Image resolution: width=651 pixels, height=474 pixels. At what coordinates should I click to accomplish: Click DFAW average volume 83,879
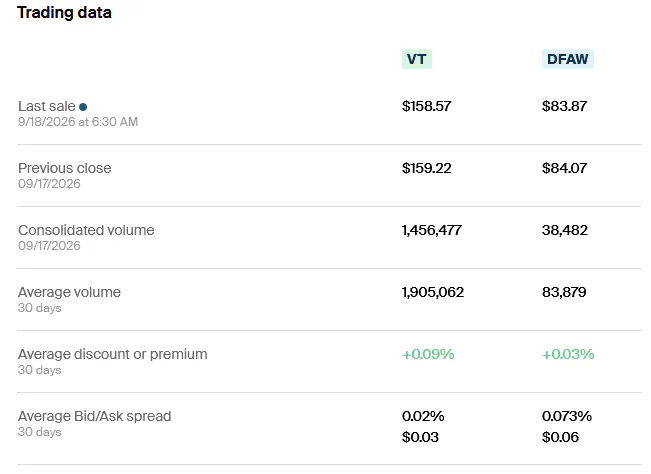[564, 292]
